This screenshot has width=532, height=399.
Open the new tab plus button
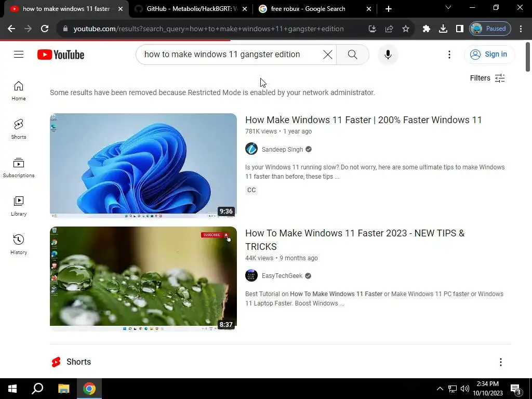tap(389, 9)
